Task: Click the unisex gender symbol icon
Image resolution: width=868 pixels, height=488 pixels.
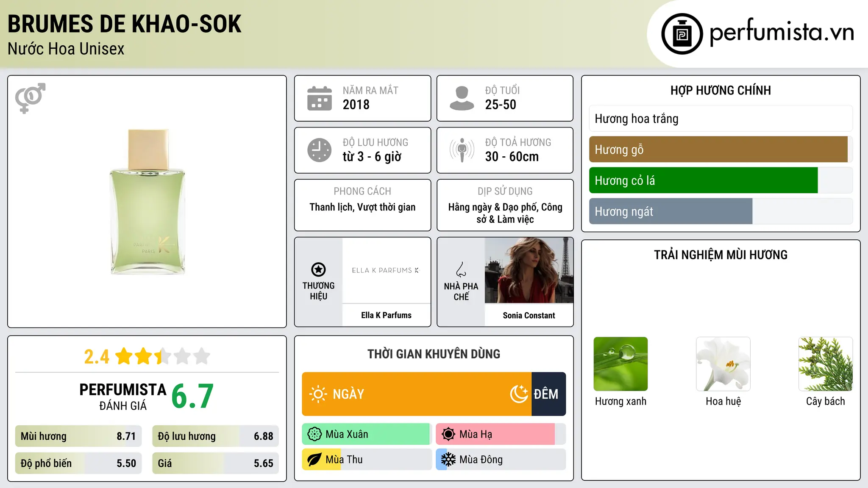Action: [x=30, y=98]
